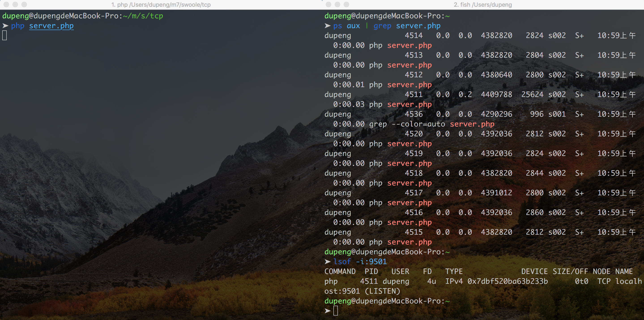Zoom the left php terminal window
The image size is (644, 320).
[24, 4]
